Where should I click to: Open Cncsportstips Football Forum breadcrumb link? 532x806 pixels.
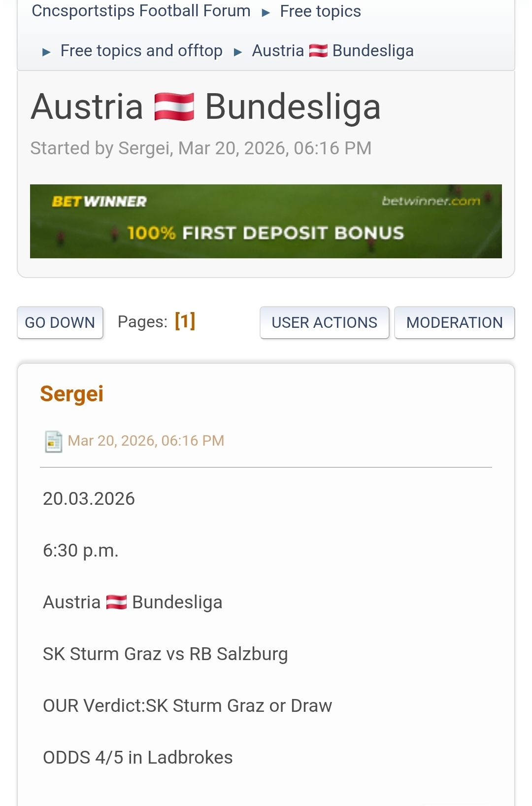[x=141, y=11]
